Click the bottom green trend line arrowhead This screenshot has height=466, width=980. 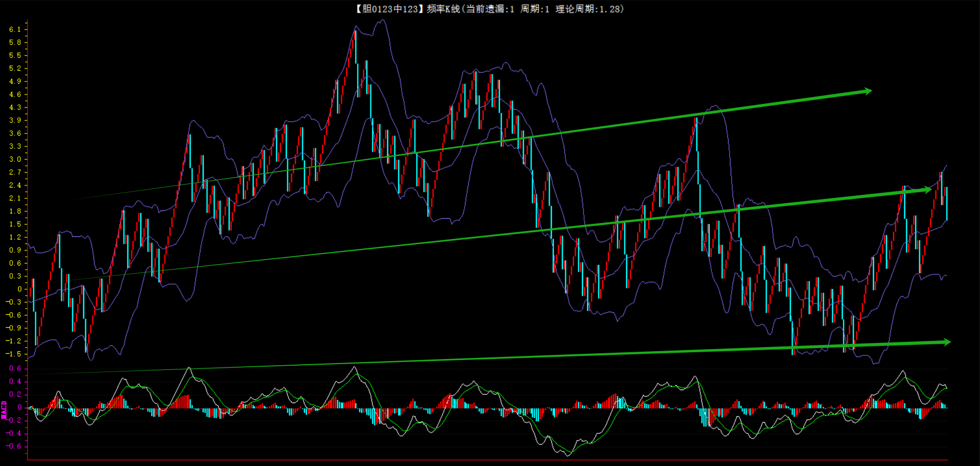click(x=947, y=342)
